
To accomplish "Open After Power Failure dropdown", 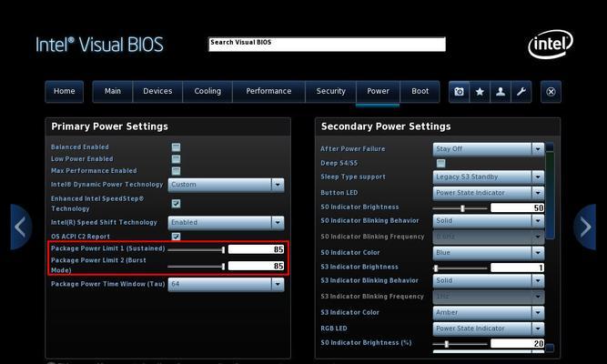I will (489, 149).
